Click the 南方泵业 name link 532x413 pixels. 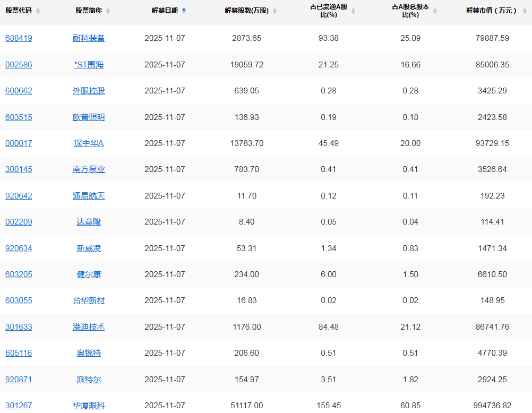pos(89,170)
